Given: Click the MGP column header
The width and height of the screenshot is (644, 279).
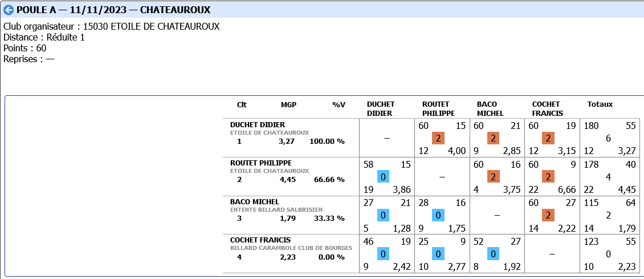Looking at the screenshot, I should point(288,104).
